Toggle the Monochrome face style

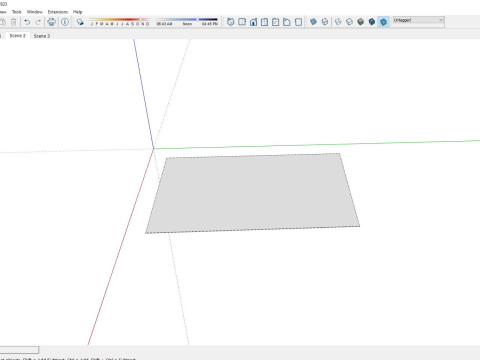(x=383, y=22)
